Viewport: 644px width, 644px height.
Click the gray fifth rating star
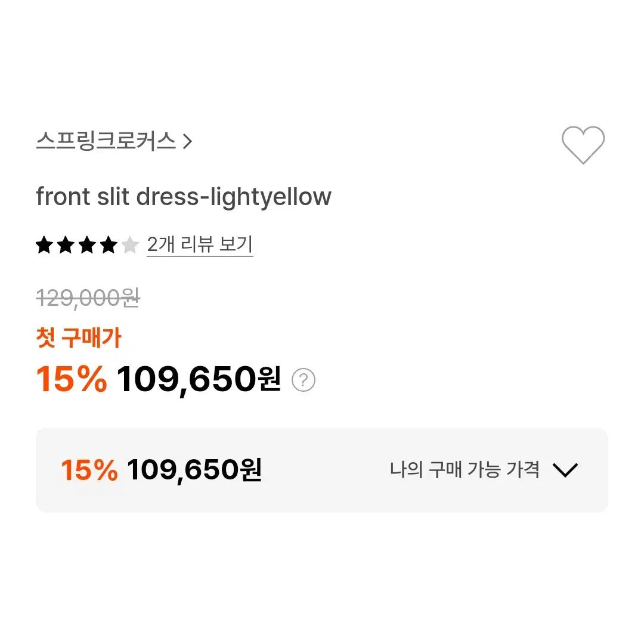pyautogui.click(x=130, y=245)
